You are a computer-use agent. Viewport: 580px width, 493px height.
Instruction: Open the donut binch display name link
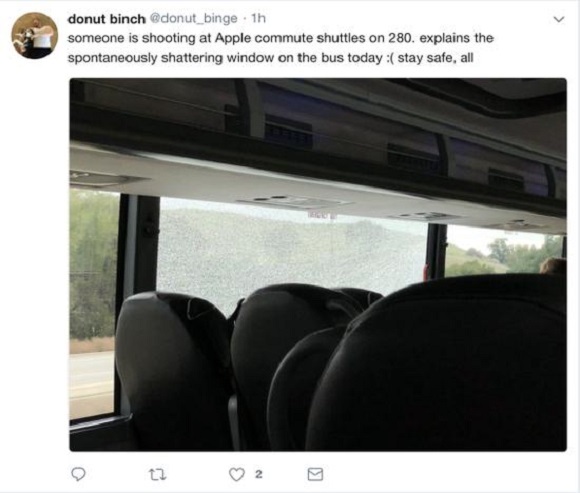point(107,18)
